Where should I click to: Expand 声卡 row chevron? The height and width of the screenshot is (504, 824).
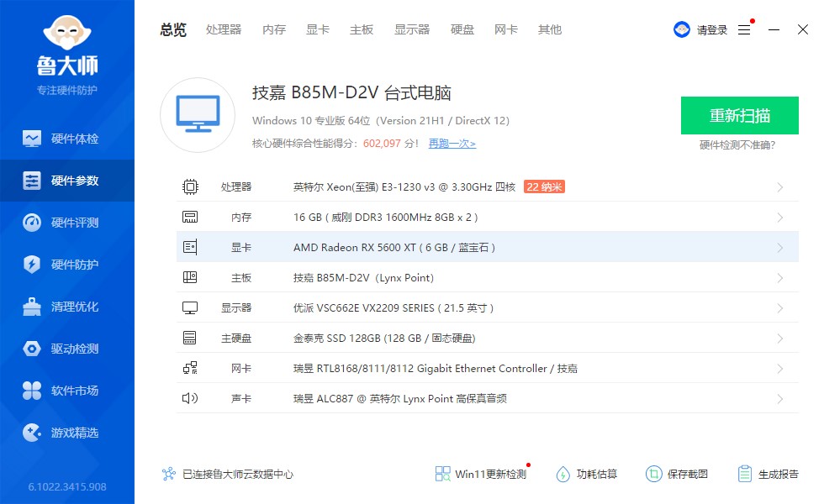point(780,398)
